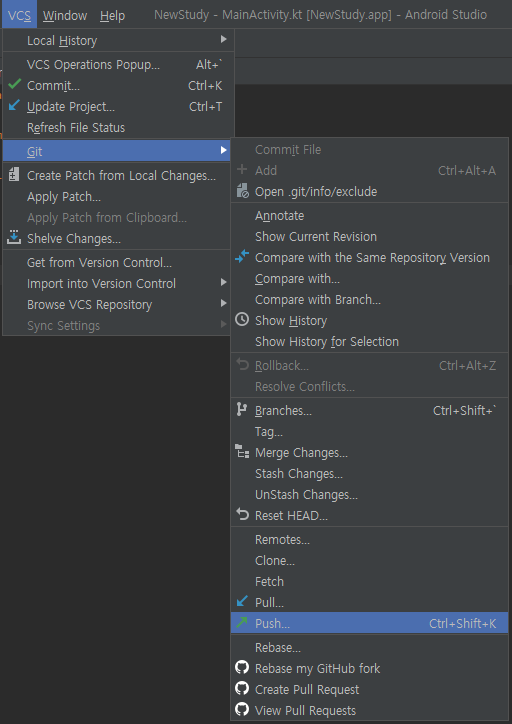Click the green Commit checkmark icon
Screen dimensions: 512x724
pyautogui.click(x=15, y=84)
